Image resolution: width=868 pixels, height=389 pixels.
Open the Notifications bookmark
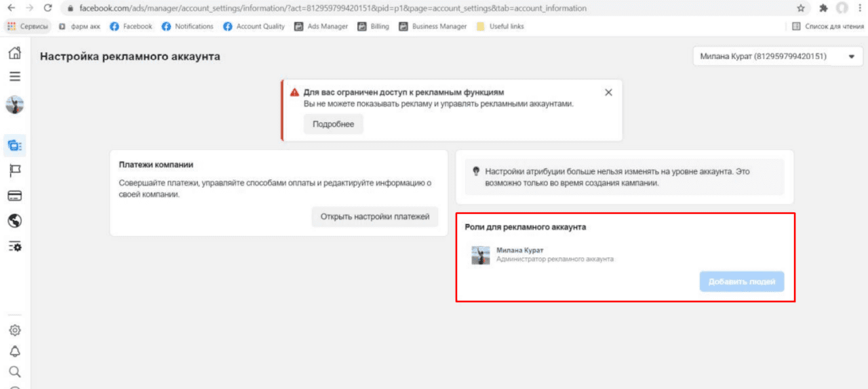pyautogui.click(x=188, y=26)
